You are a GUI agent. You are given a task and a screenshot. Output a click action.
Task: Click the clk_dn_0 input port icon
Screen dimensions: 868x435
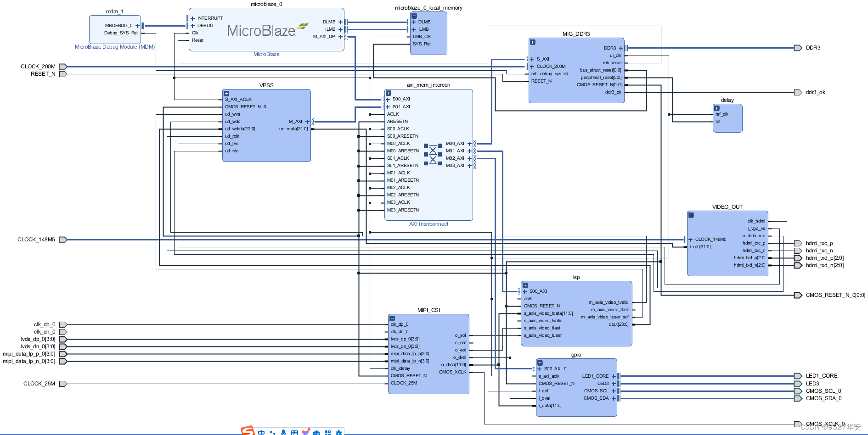tap(63, 332)
